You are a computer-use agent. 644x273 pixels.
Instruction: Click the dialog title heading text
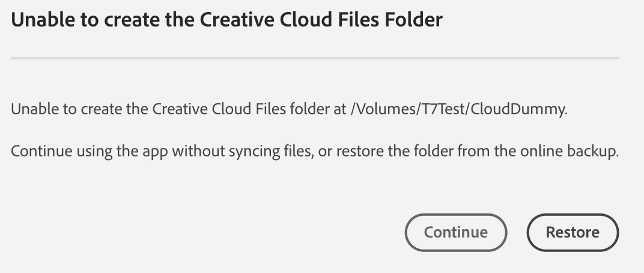click(227, 20)
